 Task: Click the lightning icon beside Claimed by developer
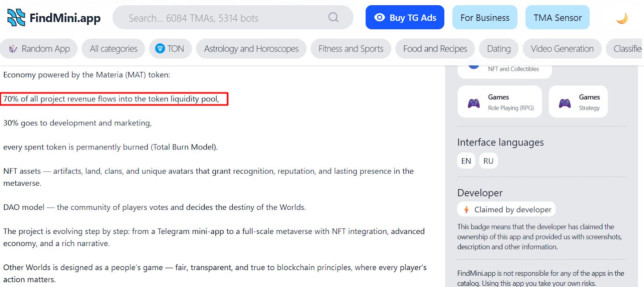click(466, 209)
